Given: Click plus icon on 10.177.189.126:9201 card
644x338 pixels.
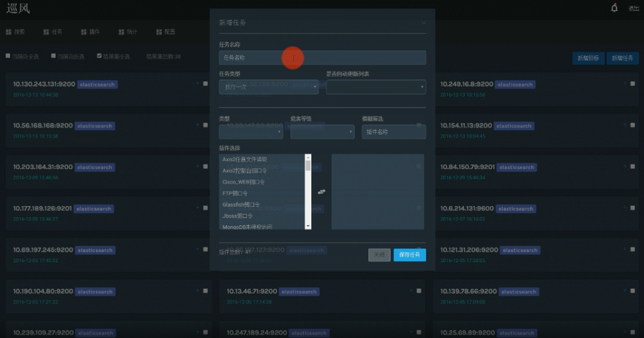Looking at the screenshot, I should pos(197,208).
